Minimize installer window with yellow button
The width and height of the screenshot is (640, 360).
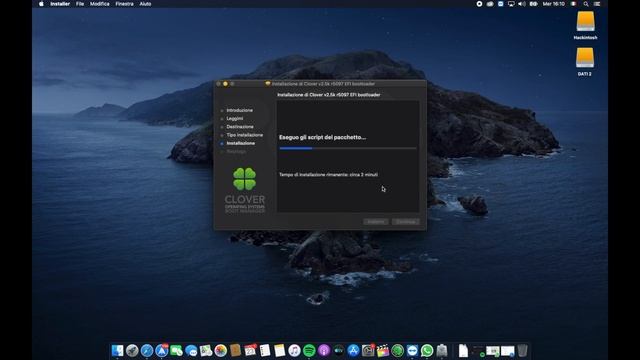(x=225, y=84)
